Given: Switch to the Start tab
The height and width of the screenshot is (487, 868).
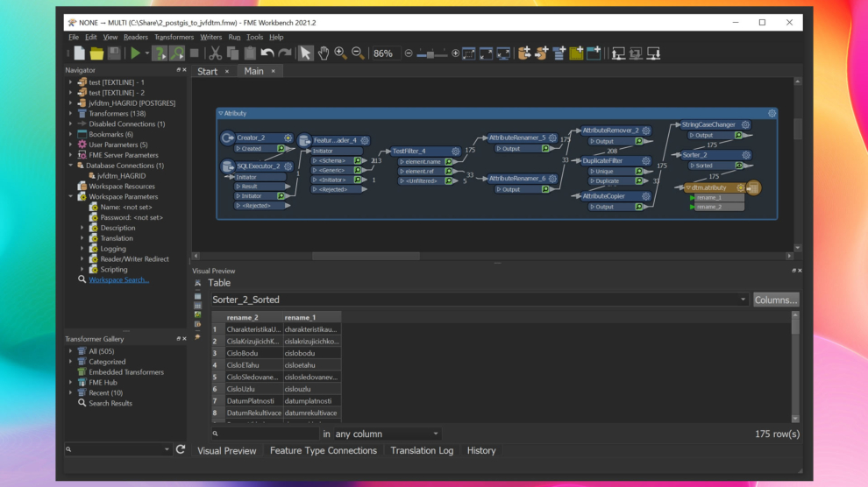Looking at the screenshot, I should (208, 71).
